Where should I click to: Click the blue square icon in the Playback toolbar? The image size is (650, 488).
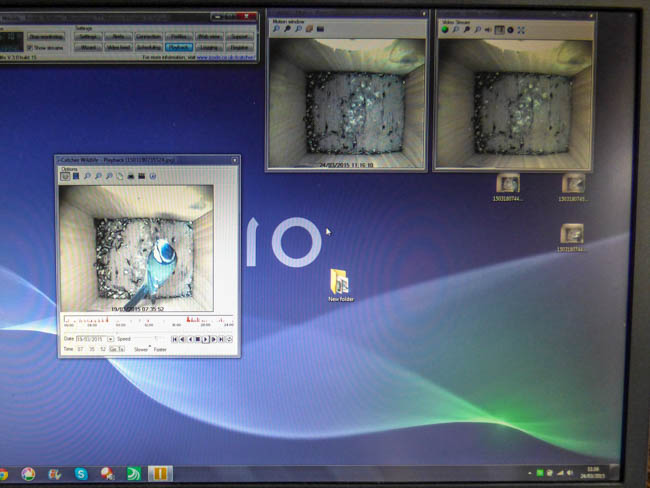(x=76, y=176)
